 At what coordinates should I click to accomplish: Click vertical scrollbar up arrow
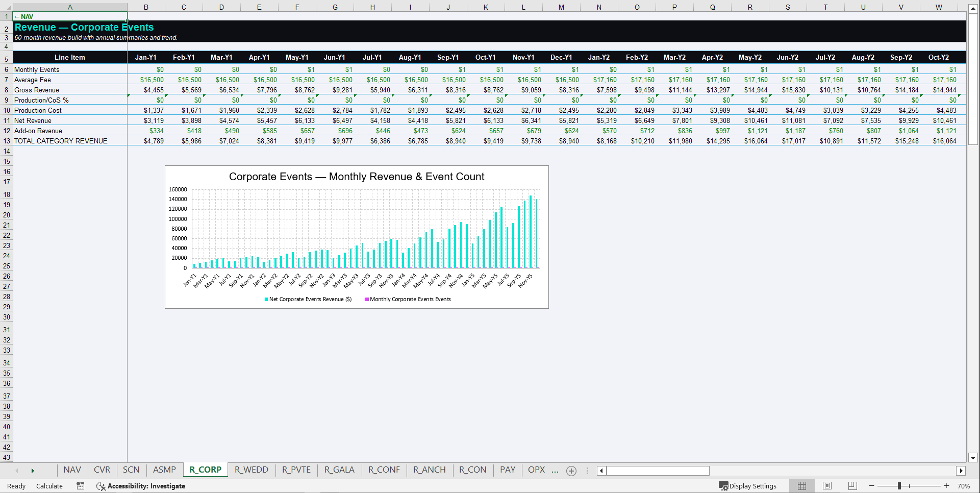pyautogui.click(x=973, y=8)
